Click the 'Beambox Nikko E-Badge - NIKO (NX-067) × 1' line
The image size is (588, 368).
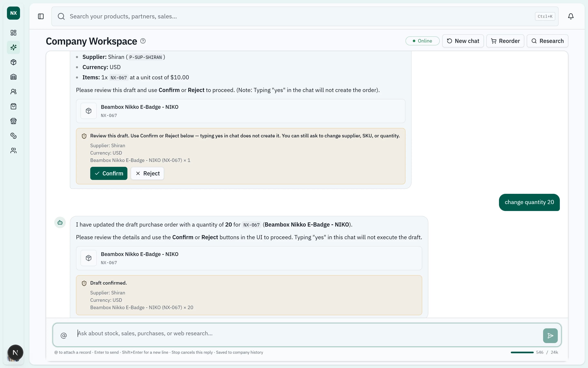click(x=140, y=160)
